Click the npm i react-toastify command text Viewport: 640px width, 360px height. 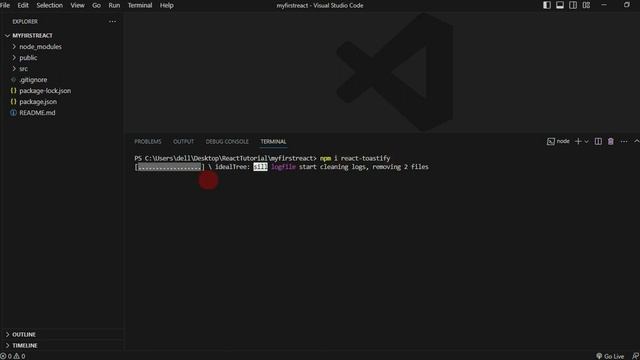pyautogui.click(x=355, y=158)
